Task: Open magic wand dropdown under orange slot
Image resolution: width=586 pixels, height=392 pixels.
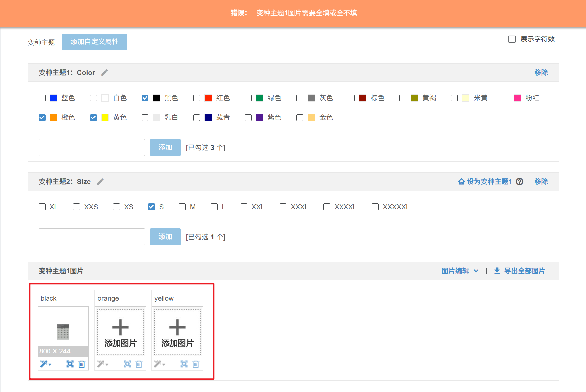Action: (x=103, y=364)
